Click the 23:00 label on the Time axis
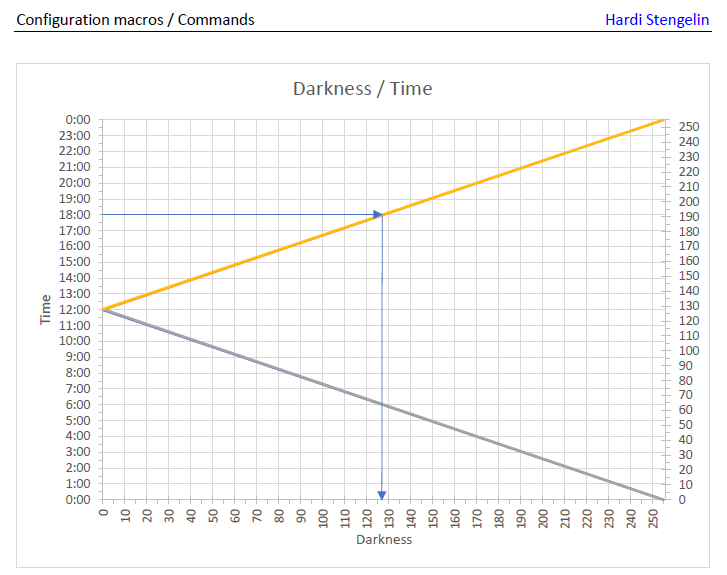The height and width of the screenshot is (575, 727). click(75, 135)
